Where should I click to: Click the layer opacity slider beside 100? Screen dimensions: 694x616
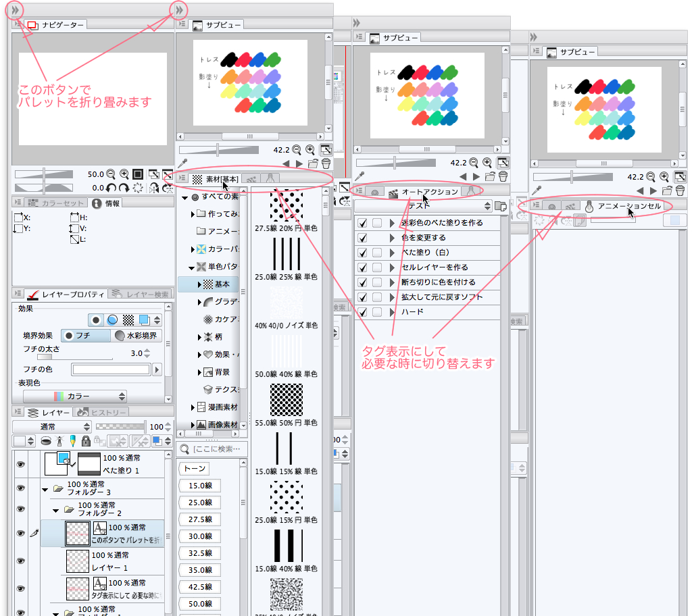[x=120, y=427]
